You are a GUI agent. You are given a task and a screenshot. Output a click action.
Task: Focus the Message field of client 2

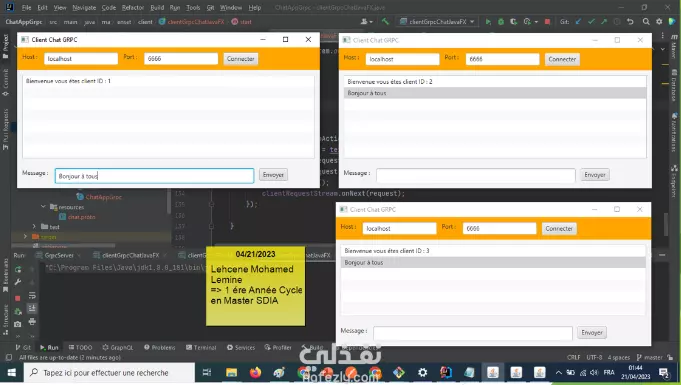pos(476,175)
